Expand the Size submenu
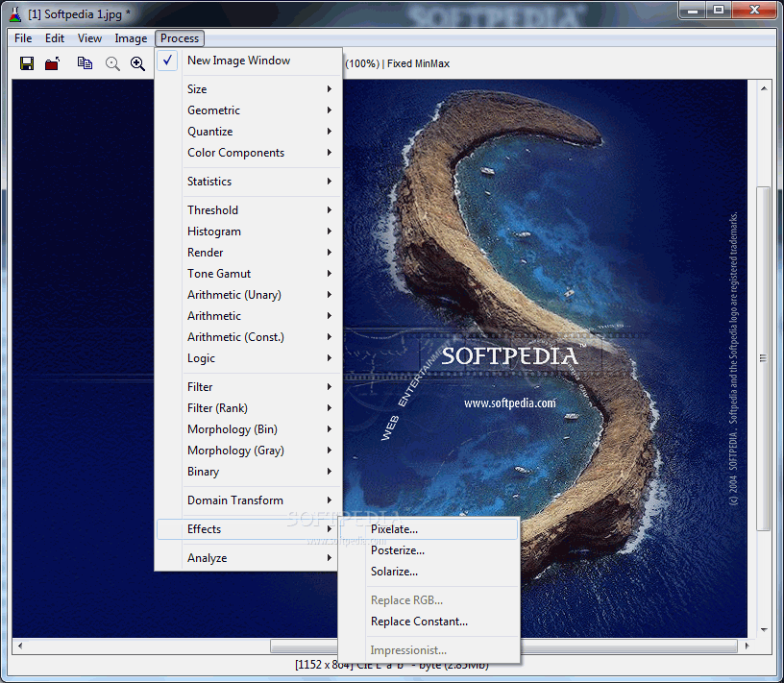The image size is (784, 683). coord(249,89)
